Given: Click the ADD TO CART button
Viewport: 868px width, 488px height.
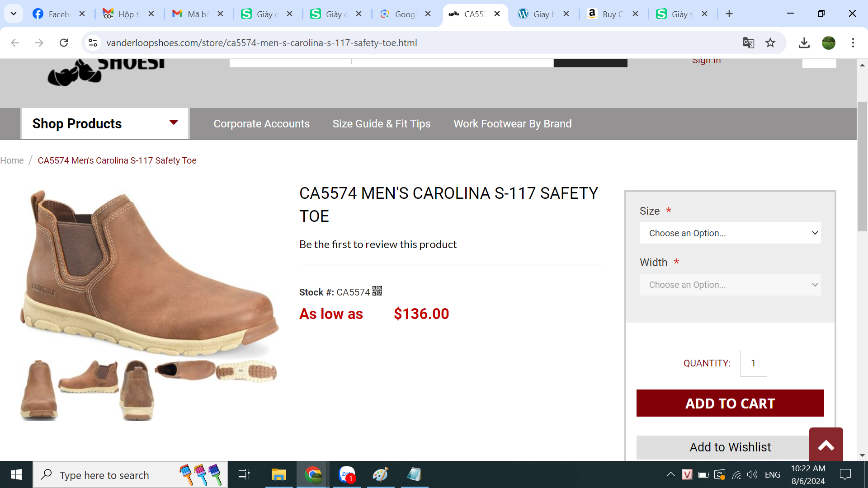Looking at the screenshot, I should (x=730, y=403).
